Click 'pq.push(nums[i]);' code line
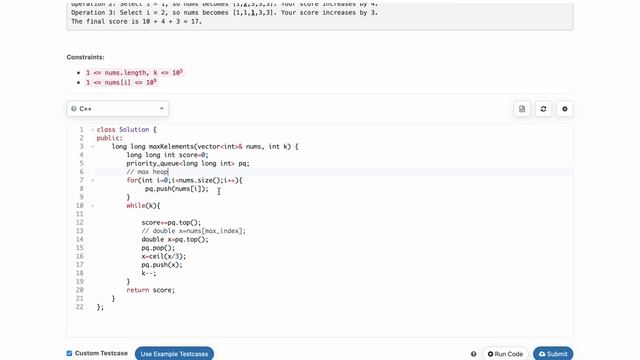Viewport: 640px width, 360px height. click(177, 189)
